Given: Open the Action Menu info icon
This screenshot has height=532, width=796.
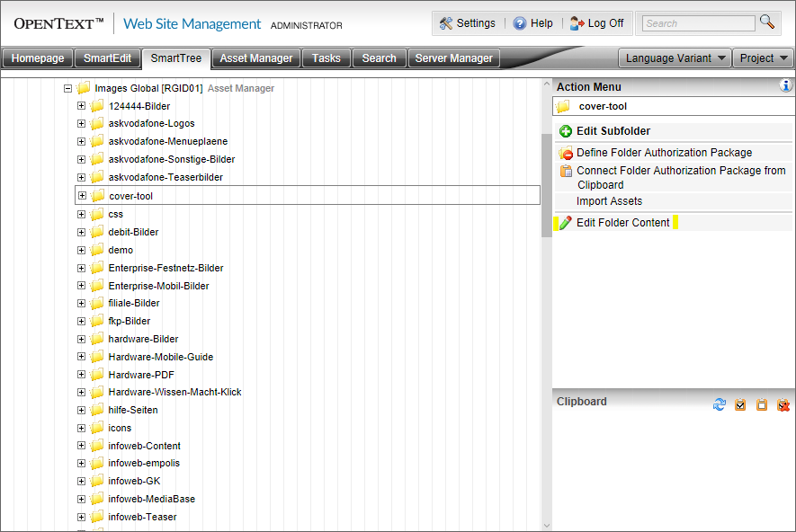Looking at the screenshot, I should [785, 85].
